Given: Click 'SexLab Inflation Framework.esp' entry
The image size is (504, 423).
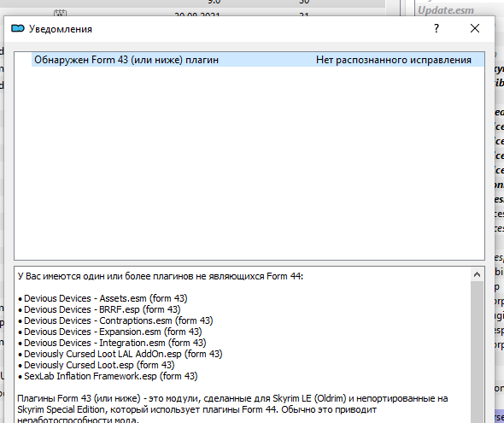Looking at the screenshot, I should click(108, 376).
